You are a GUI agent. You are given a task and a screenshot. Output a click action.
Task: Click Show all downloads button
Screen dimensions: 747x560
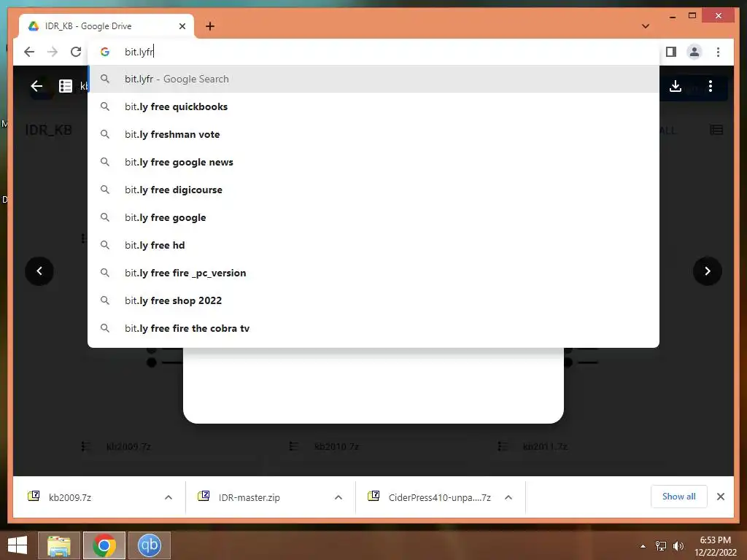[x=679, y=497]
